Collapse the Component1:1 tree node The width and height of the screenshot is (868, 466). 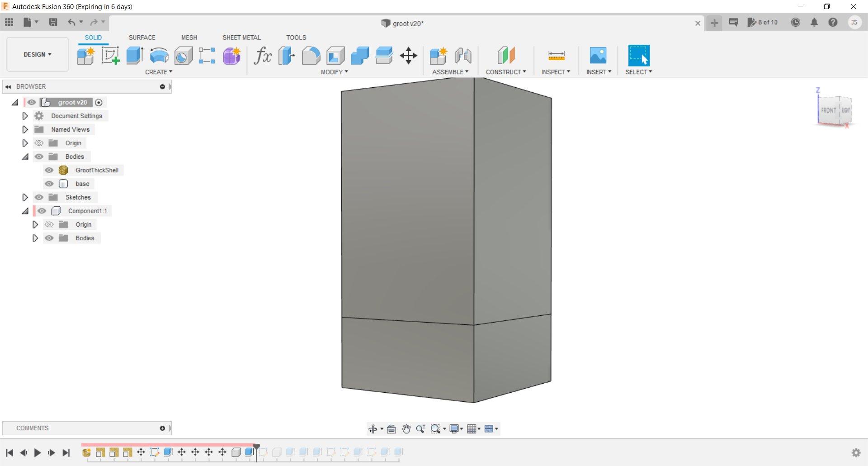[25, 211]
